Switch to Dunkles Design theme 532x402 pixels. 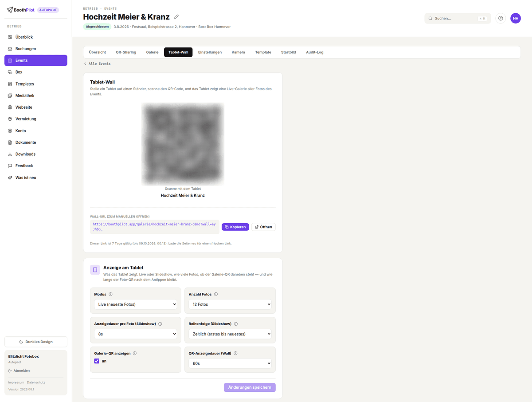(36, 342)
